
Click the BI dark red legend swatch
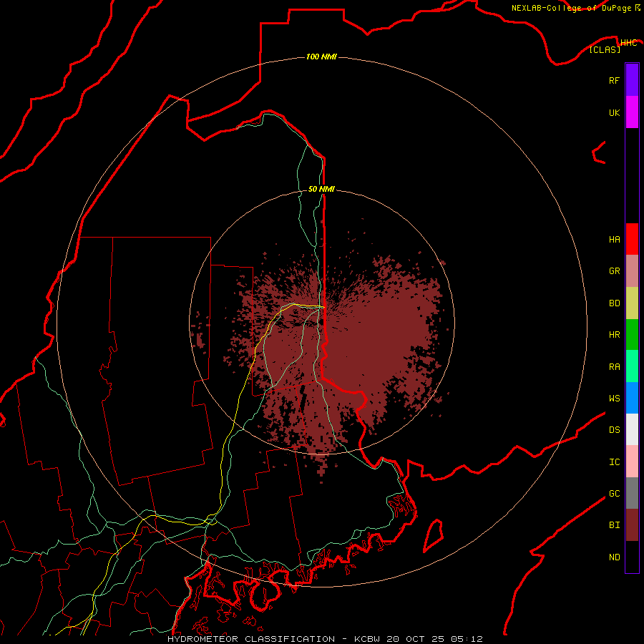coord(632,525)
